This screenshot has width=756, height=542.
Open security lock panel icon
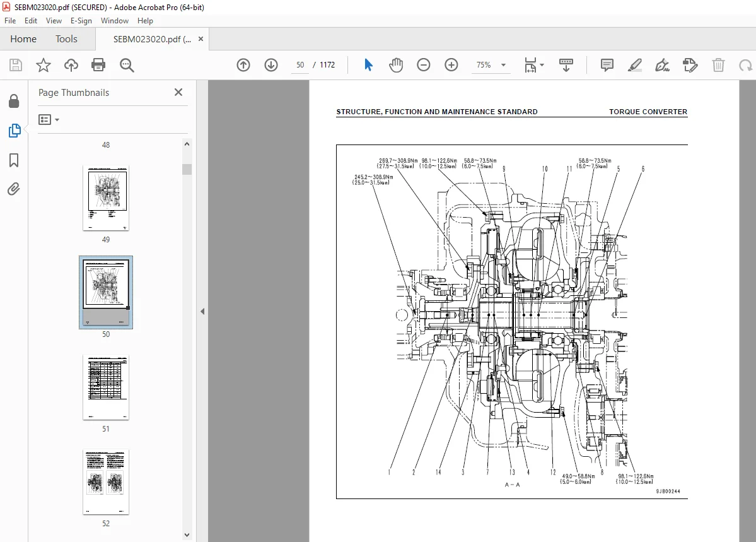pos(14,101)
